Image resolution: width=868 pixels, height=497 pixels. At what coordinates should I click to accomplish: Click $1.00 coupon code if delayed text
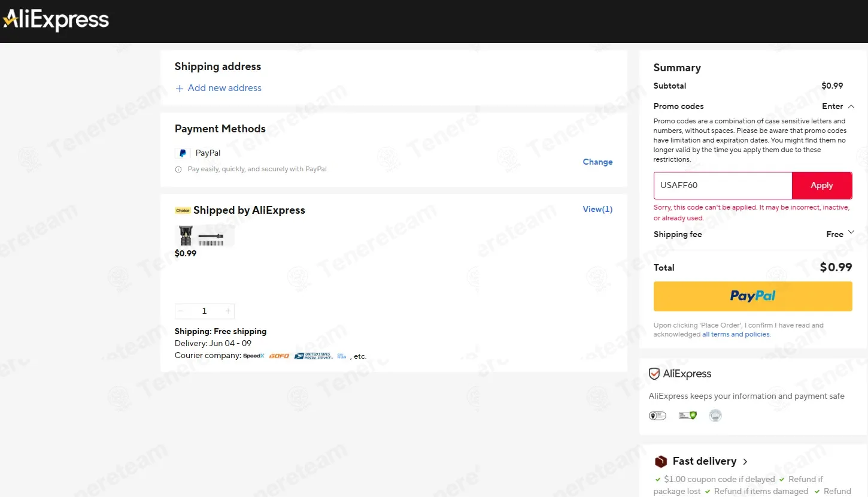coord(720,479)
